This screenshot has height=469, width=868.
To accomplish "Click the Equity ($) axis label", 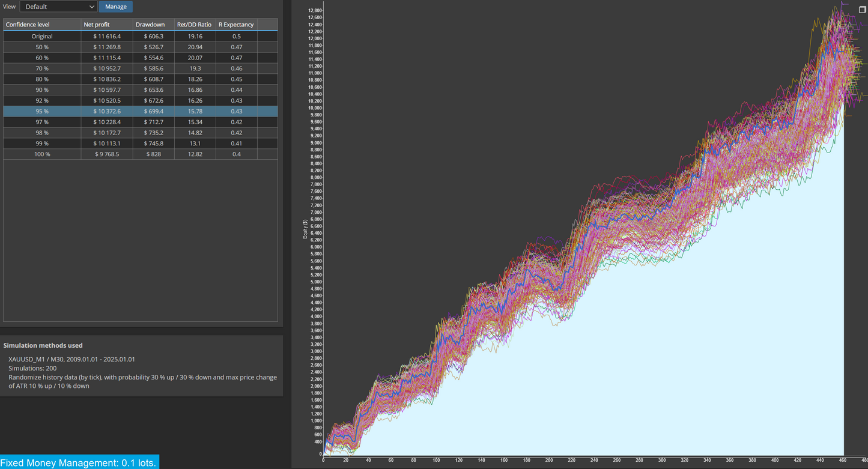I will [x=305, y=229].
